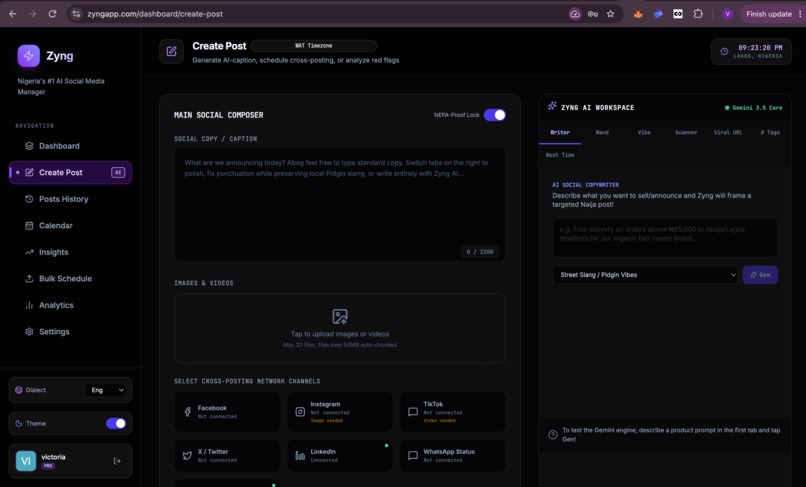Click into the social copy caption field
This screenshot has height=487, width=806.
[340, 204]
